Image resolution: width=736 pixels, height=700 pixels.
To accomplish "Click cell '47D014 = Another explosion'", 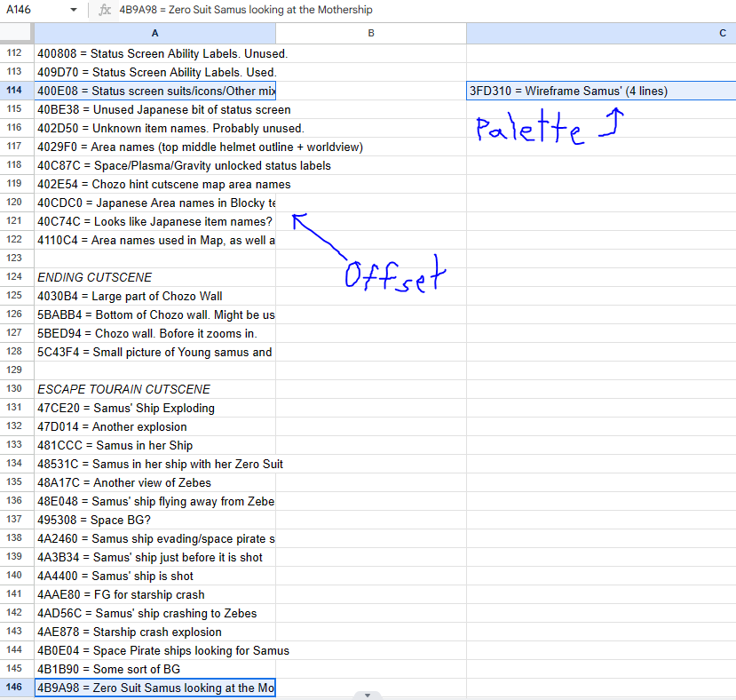I will 154,426.
